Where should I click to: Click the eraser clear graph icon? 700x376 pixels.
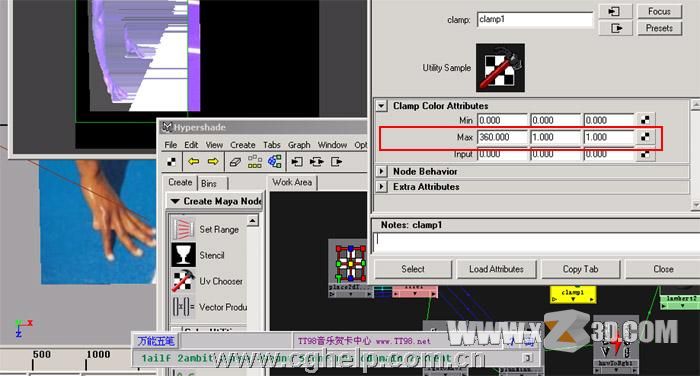click(235, 162)
